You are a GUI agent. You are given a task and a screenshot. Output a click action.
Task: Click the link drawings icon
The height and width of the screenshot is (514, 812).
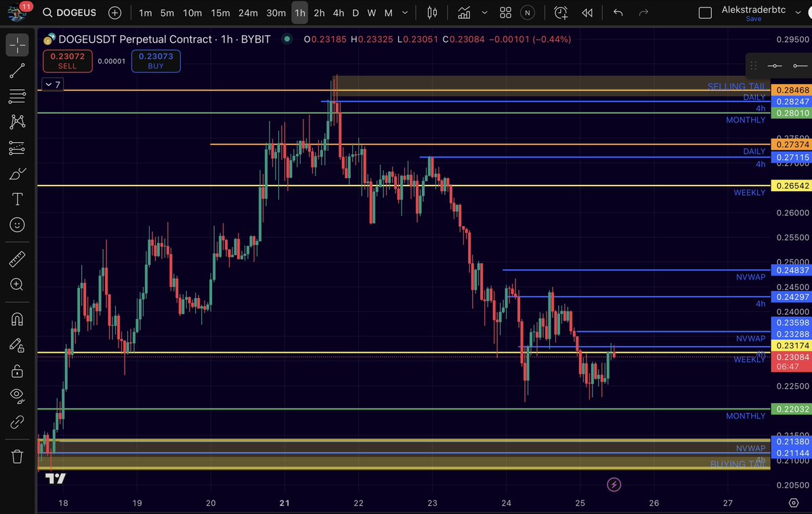[x=17, y=422]
